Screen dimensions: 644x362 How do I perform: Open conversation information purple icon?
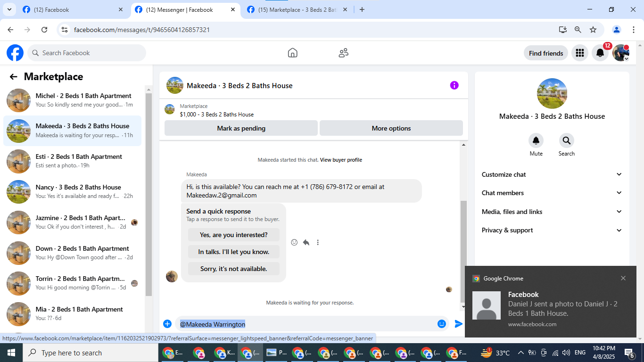coord(454,85)
